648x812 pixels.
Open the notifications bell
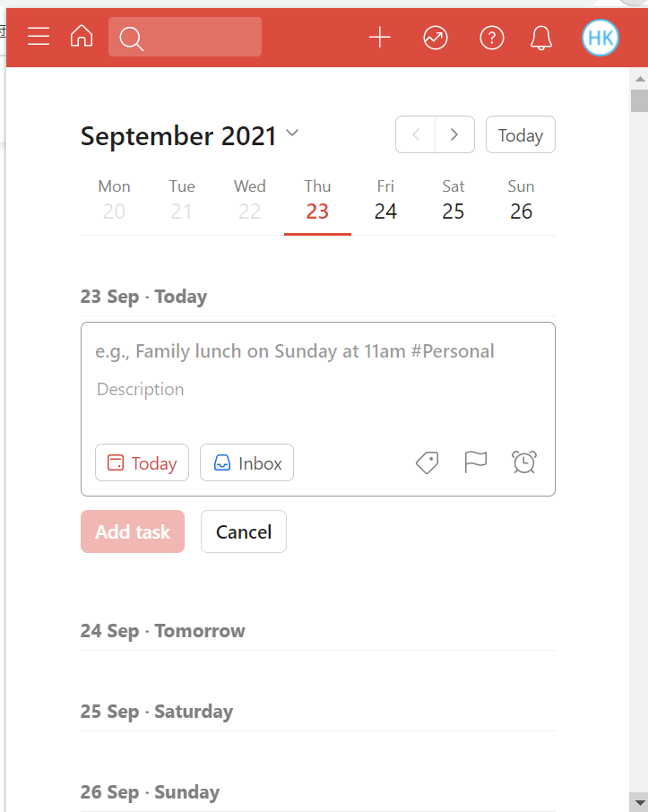tap(541, 38)
